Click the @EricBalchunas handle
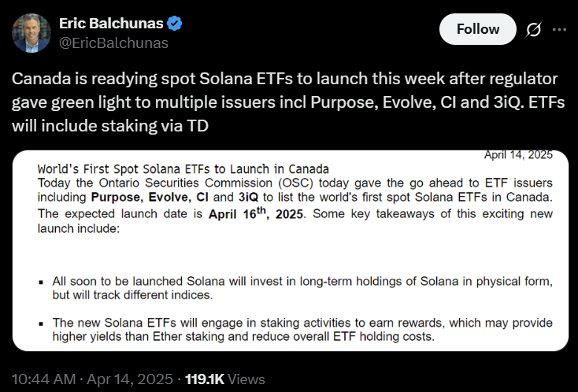This screenshot has height=392, width=578. click(x=113, y=43)
